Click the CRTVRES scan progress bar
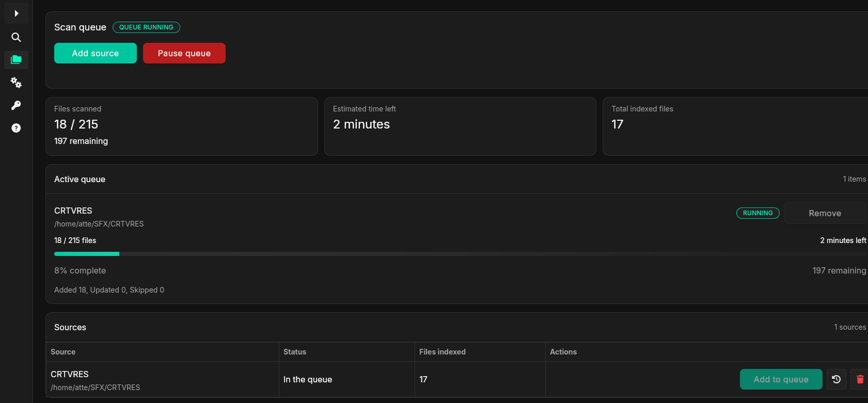Screen dimensions: 868x403 pos(460,254)
